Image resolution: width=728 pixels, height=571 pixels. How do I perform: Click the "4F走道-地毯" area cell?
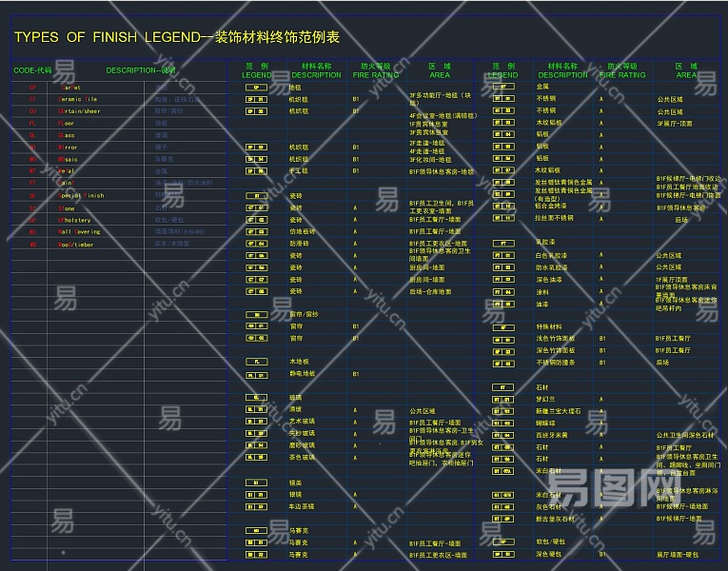point(427,151)
